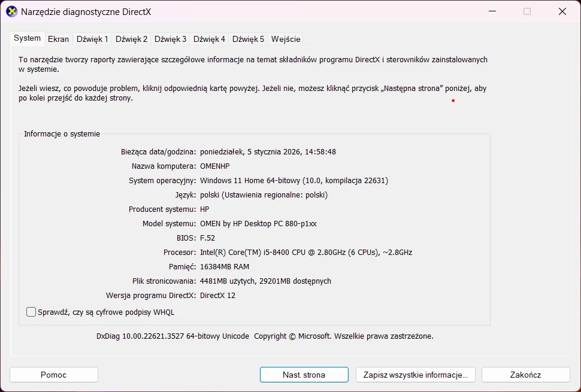The height and width of the screenshot is (392, 581).
Task: Select the Dźwięk 1 tab
Action: click(x=92, y=39)
